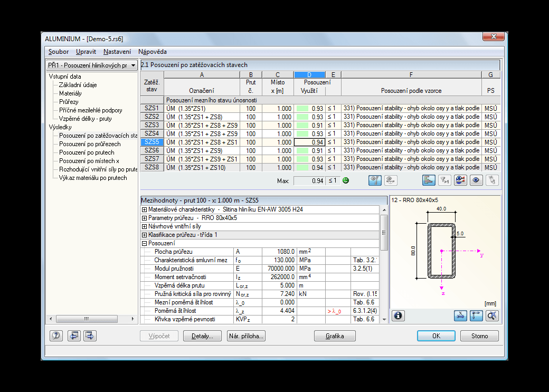This screenshot has width=549, height=392.
Task: Toggle the dimensions display icon in the section preview
Action: (x=460, y=315)
